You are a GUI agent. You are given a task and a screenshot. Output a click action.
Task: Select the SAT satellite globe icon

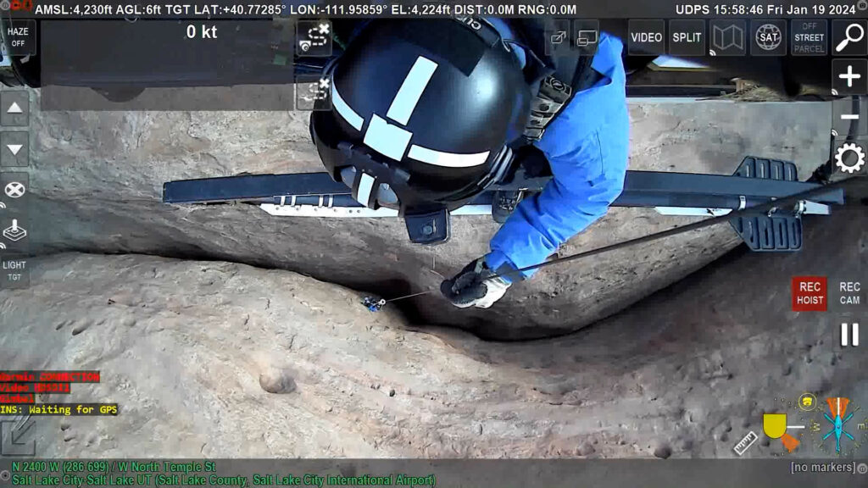768,38
